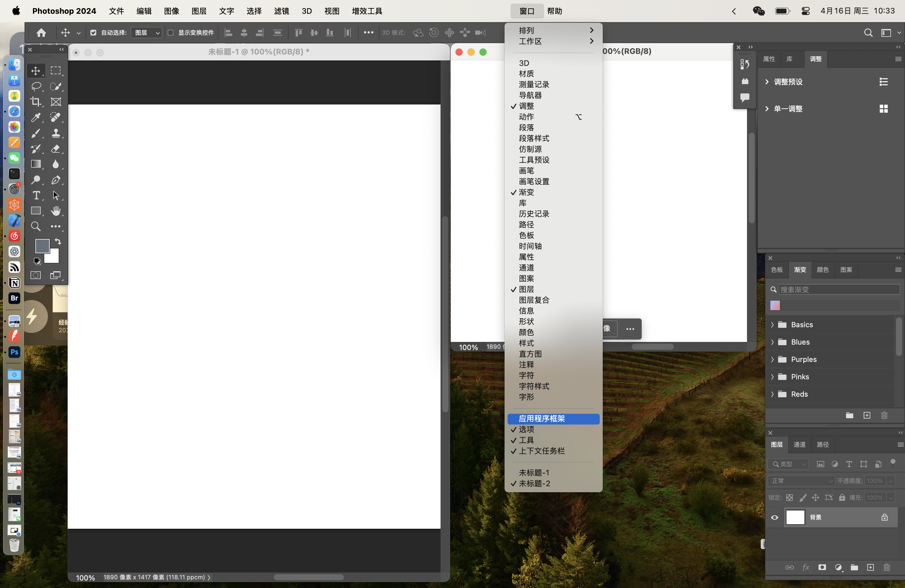The height and width of the screenshot is (588, 905).
Task: Expand the 调整预设 section
Action: point(767,82)
